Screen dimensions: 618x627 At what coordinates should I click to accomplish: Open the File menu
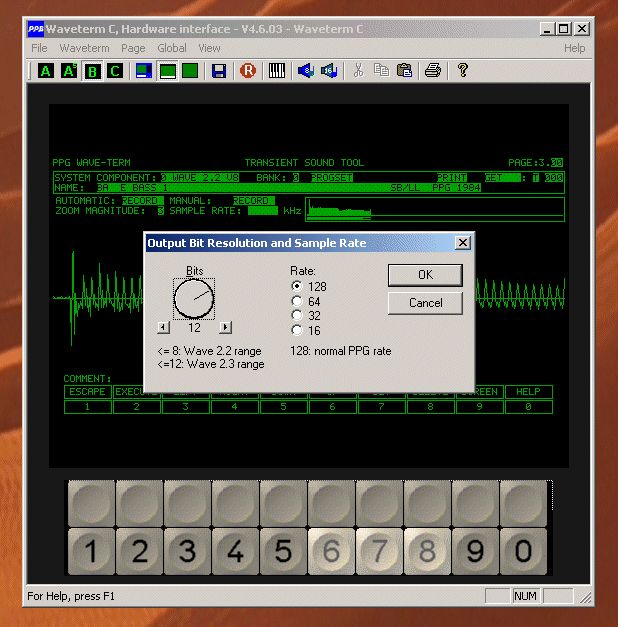[39, 48]
